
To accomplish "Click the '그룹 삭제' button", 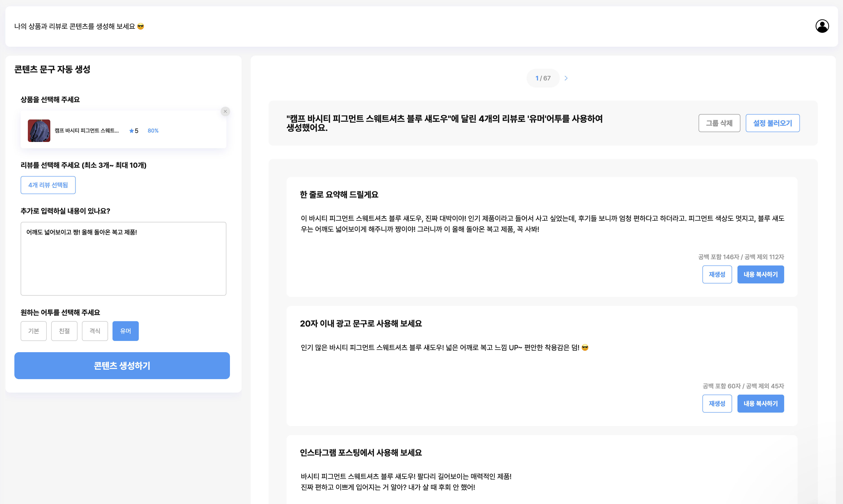I will tap(719, 123).
